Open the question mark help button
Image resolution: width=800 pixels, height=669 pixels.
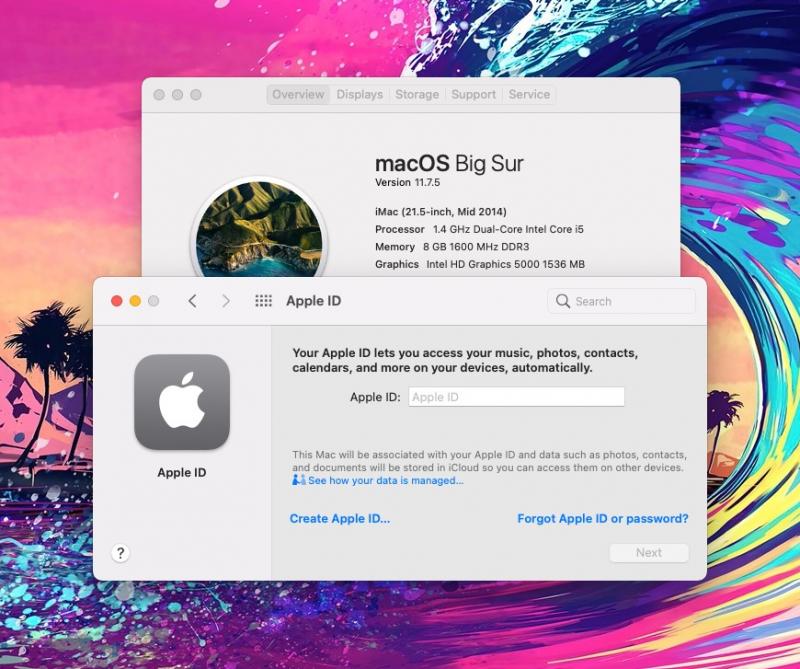tap(120, 553)
